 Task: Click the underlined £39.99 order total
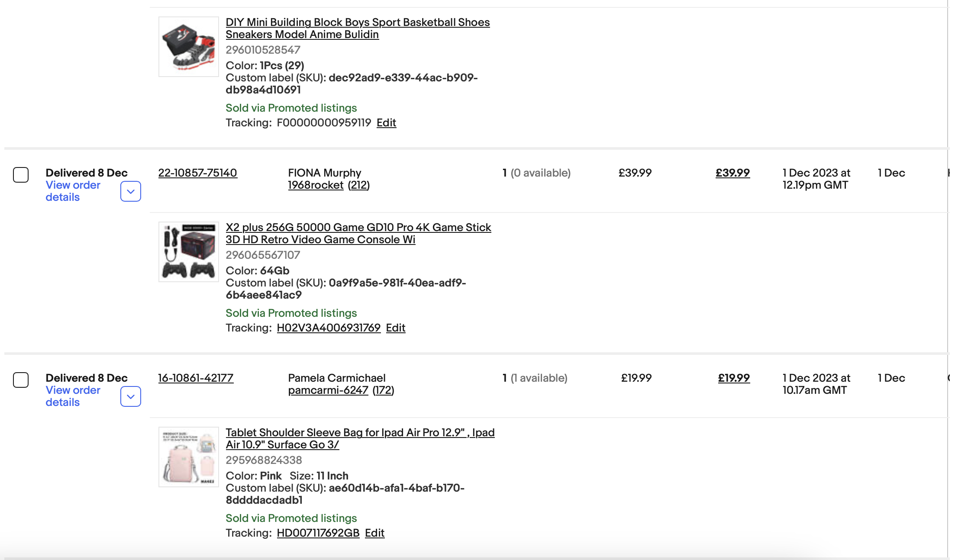coord(732,173)
